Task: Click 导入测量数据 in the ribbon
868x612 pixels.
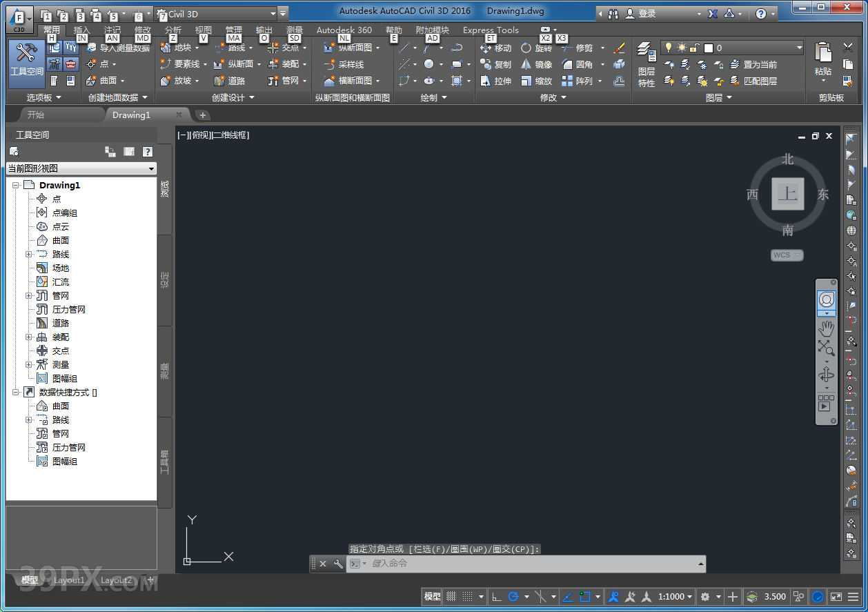Action: (117, 48)
